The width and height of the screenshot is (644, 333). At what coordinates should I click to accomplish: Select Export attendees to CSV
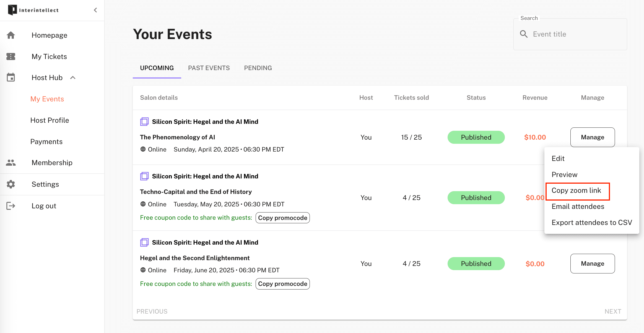[x=592, y=222]
